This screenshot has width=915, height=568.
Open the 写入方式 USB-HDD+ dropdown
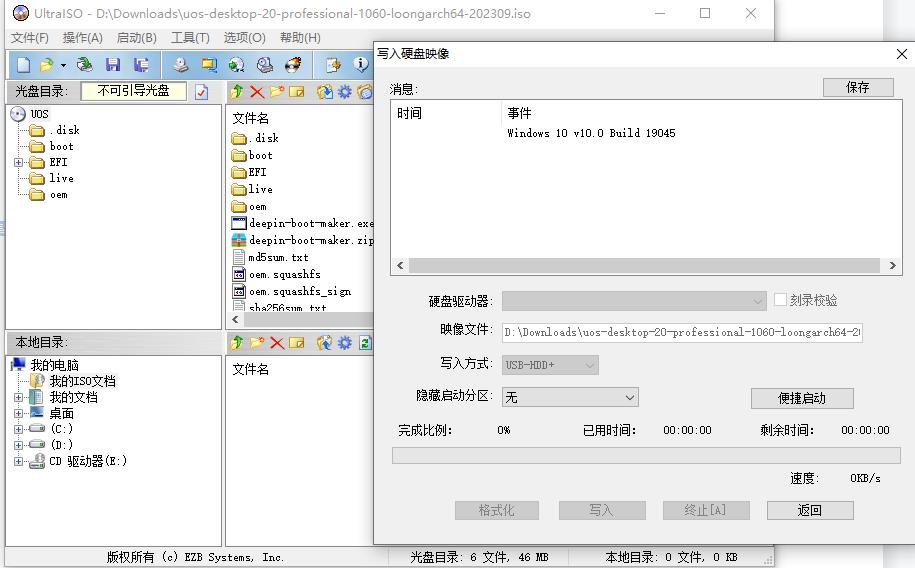(550, 365)
